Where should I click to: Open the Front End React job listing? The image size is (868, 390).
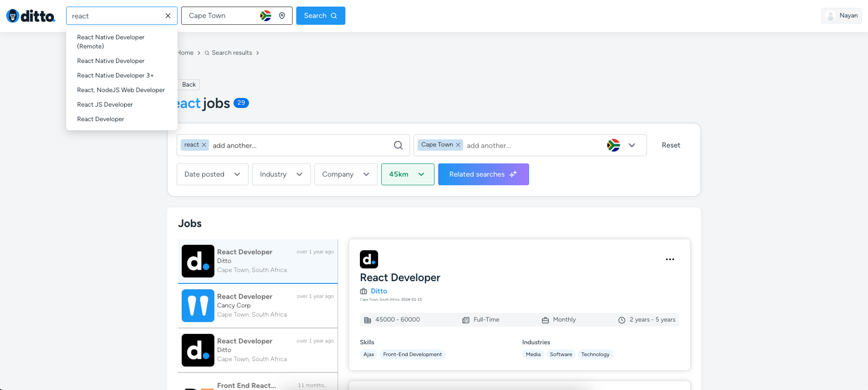pyautogui.click(x=258, y=382)
